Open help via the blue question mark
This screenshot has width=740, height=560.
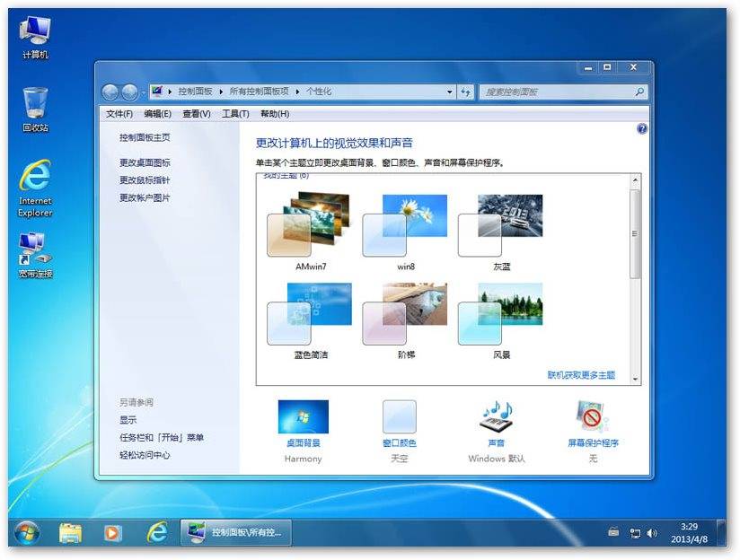642,129
